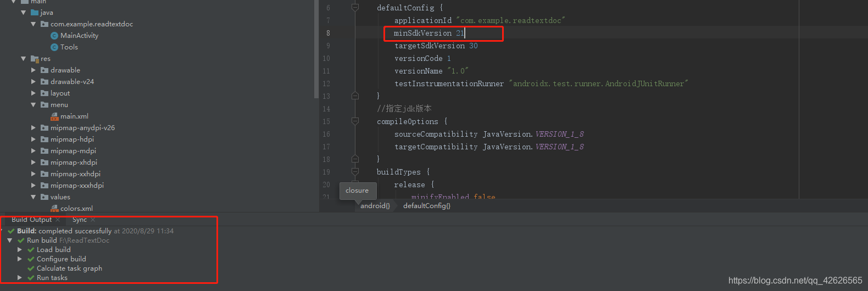
Task: Expand the mipmap-anydpi-v26 folder
Action: 33,128
